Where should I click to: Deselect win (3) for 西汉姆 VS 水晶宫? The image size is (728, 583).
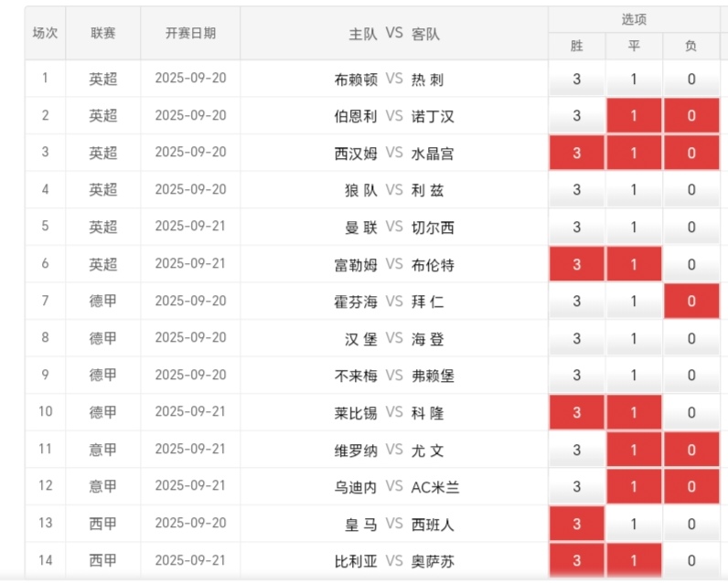(577, 153)
